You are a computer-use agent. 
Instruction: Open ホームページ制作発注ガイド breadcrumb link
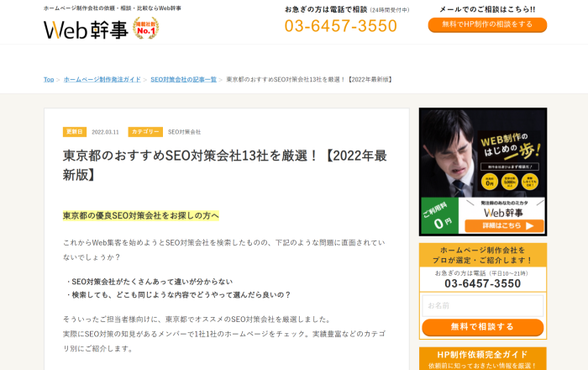point(102,80)
